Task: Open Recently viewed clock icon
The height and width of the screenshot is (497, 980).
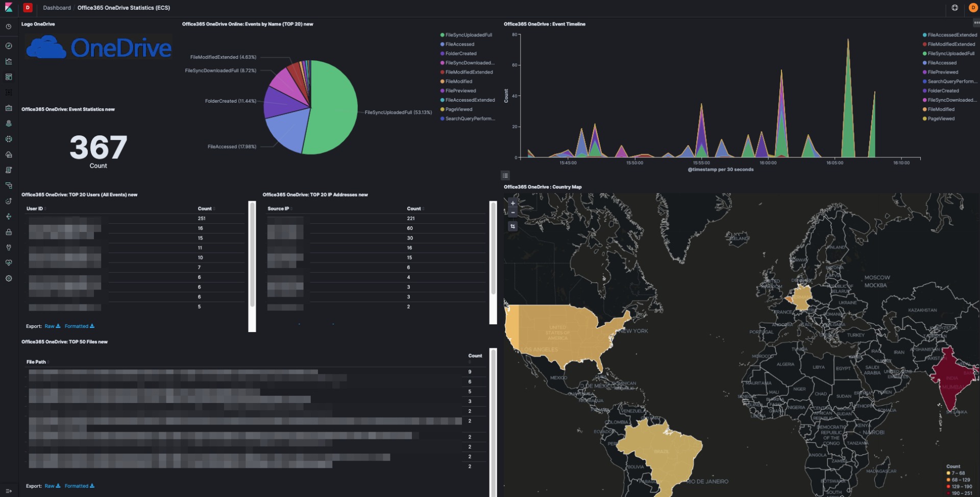Action: (9, 27)
